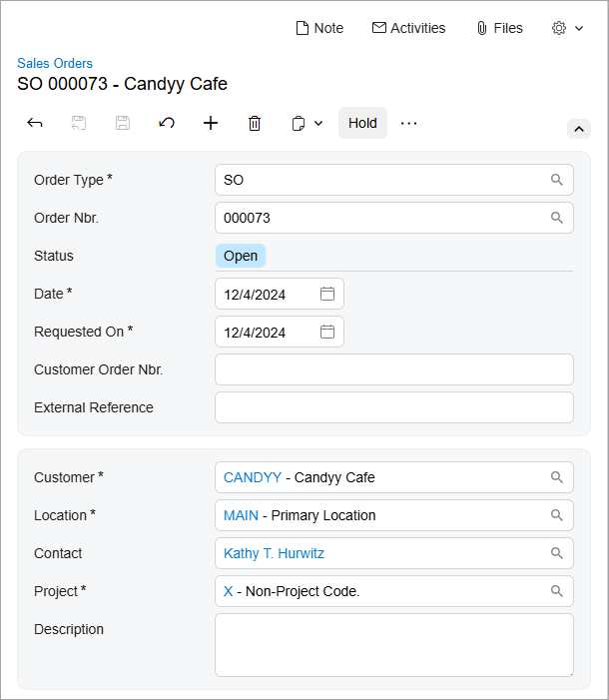Click into the Description text area
Image resolution: width=609 pixels, height=700 pixels.
(393, 645)
